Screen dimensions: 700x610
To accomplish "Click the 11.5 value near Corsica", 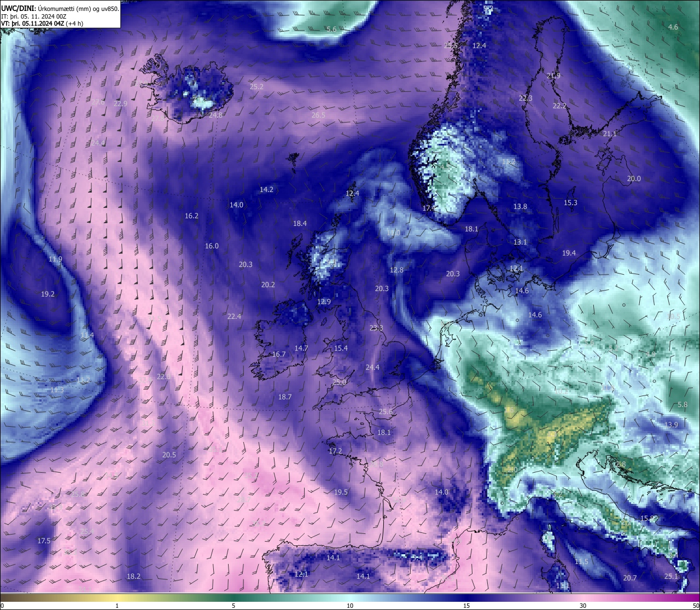I will coord(581,561).
